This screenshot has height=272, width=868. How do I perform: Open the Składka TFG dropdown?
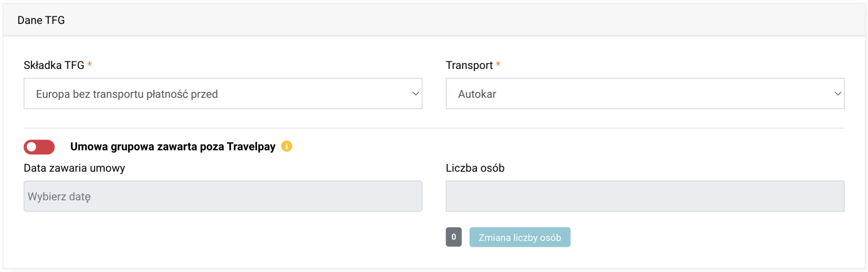[223, 93]
